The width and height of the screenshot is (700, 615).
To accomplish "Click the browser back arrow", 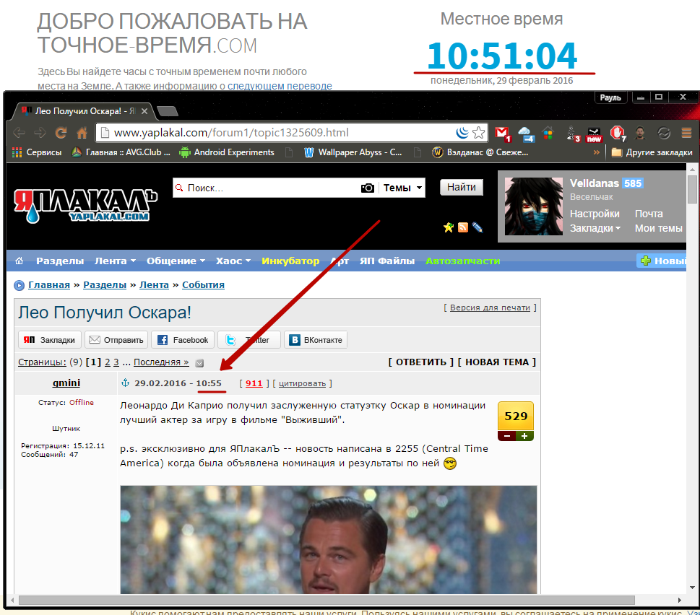I will tap(19, 132).
